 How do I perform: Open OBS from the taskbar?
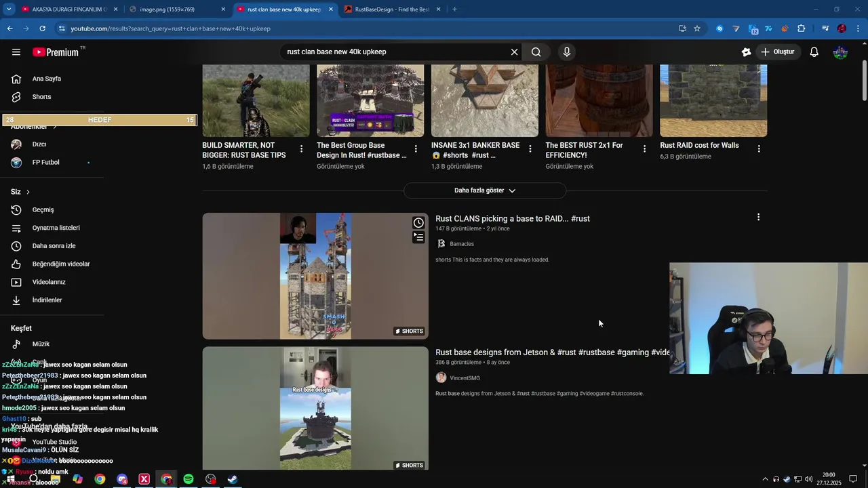(211, 479)
